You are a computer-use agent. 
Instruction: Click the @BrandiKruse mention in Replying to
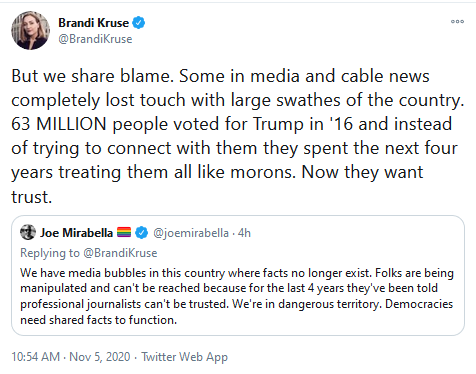[x=120, y=253]
